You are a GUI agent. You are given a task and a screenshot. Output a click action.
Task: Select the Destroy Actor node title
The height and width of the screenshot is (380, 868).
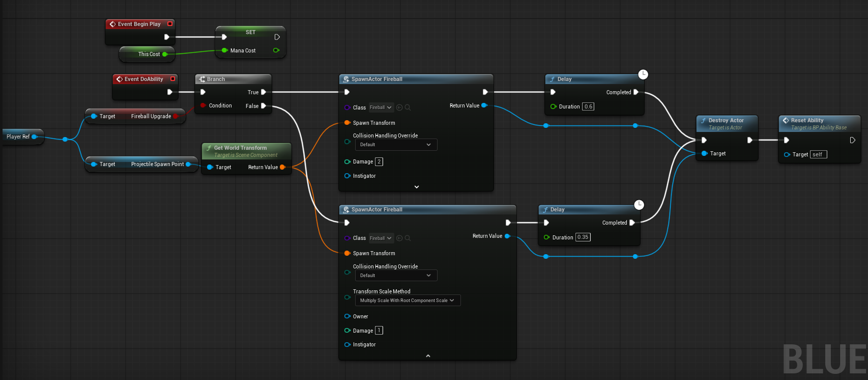tap(726, 120)
